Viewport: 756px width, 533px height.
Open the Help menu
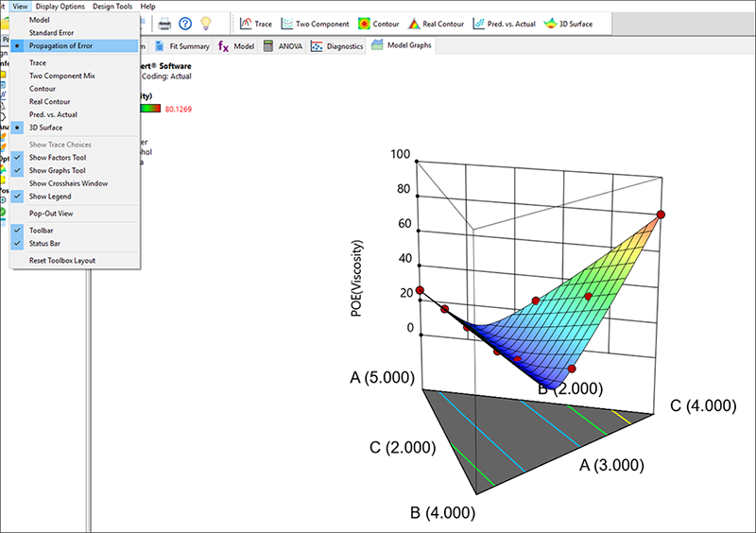148,6
